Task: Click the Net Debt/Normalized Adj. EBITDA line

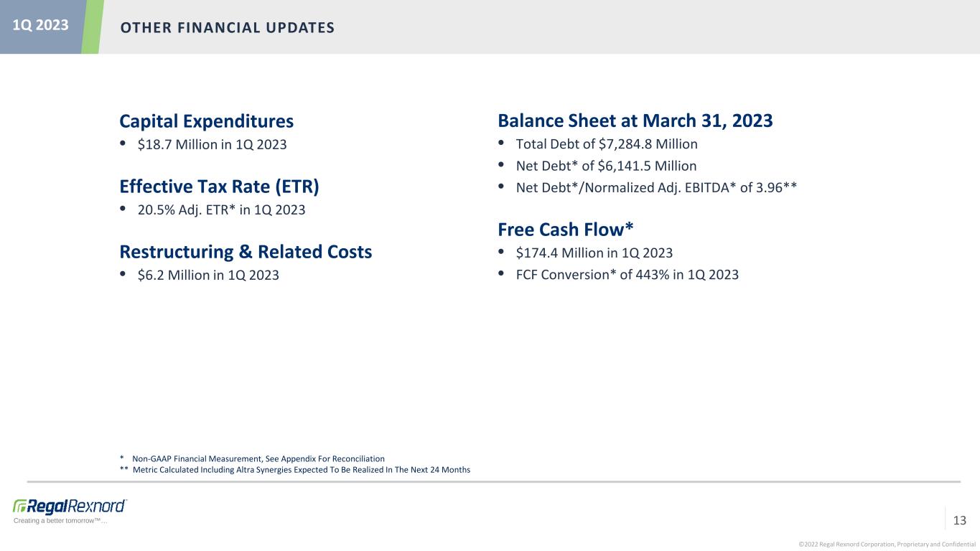Action: click(657, 187)
